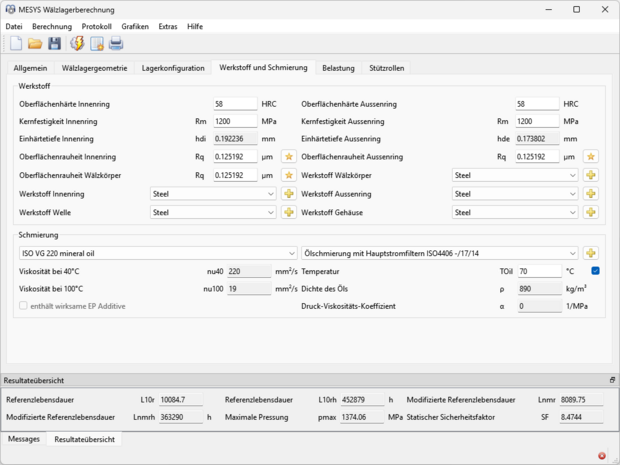Image resolution: width=620 pixels, height=465 pixels.
Task: Click plus button beside Werkstoff Gehäuse
Action: click(x=591, y=212)
